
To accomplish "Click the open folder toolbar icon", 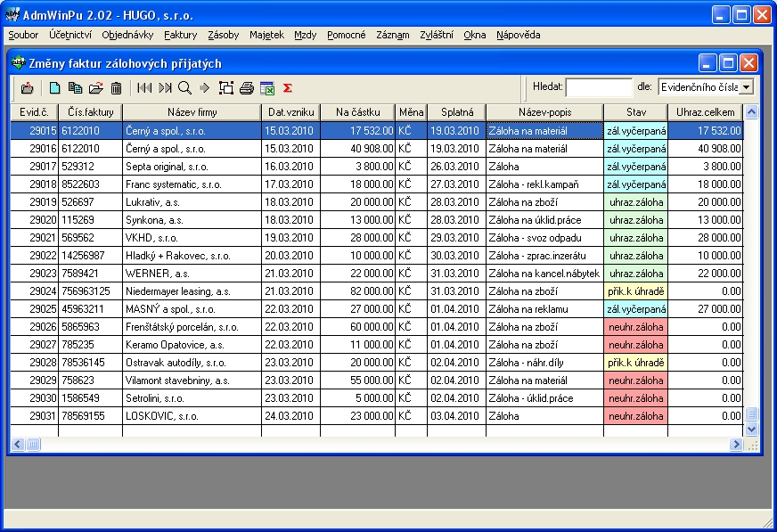I will pyautogui.click(x=96, y=87).
